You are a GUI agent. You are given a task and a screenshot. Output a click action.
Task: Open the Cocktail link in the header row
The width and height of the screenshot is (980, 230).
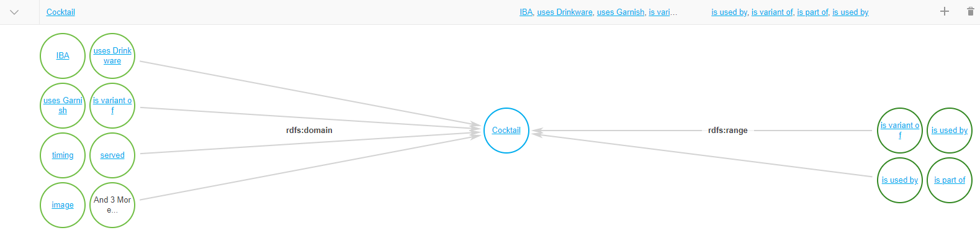[61, 12]
